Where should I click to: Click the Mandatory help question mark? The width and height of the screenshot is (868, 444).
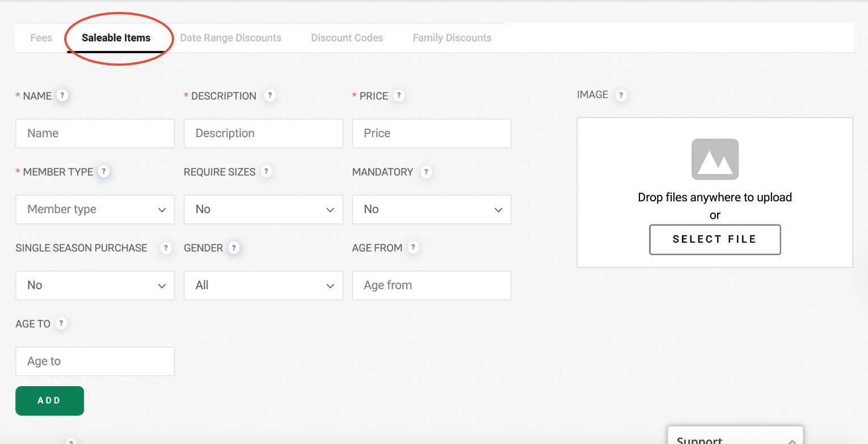(426, 172)
